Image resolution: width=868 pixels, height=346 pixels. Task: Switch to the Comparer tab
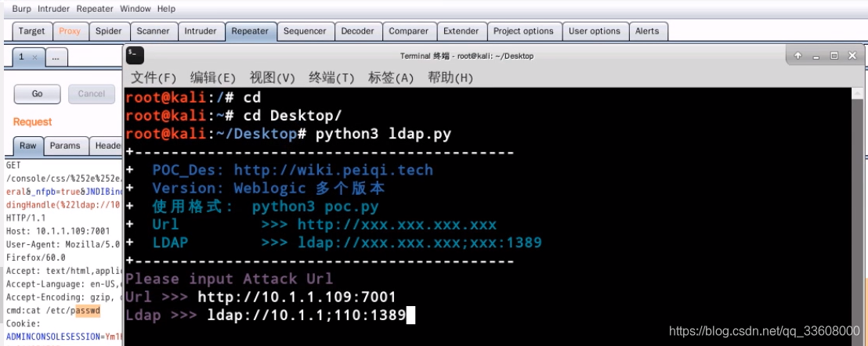408,31
